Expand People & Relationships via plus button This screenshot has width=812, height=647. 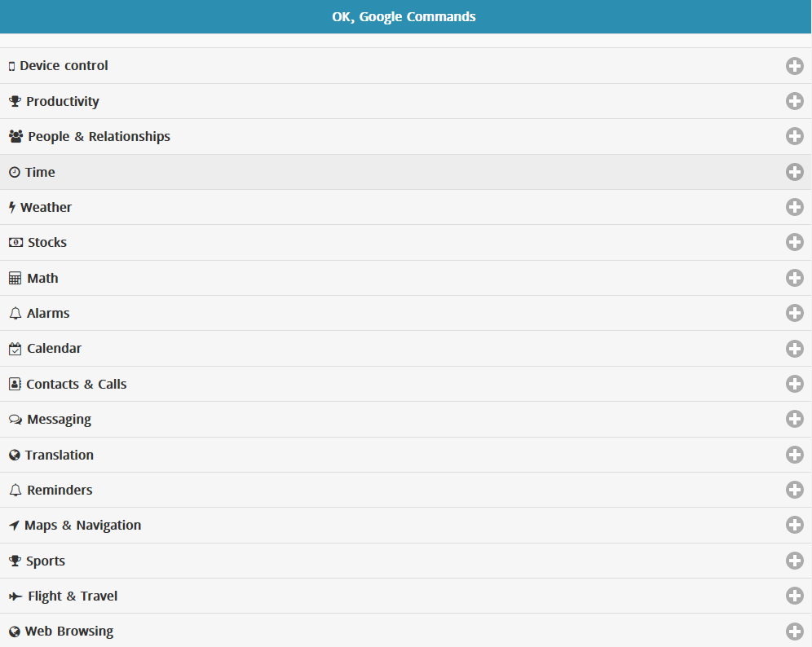(794, 136)
